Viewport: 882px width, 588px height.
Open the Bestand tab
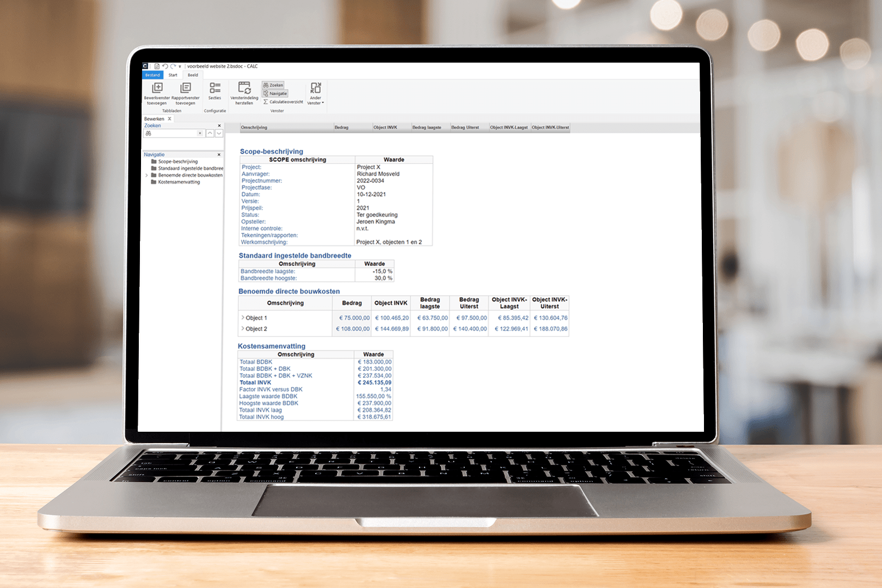153,75
